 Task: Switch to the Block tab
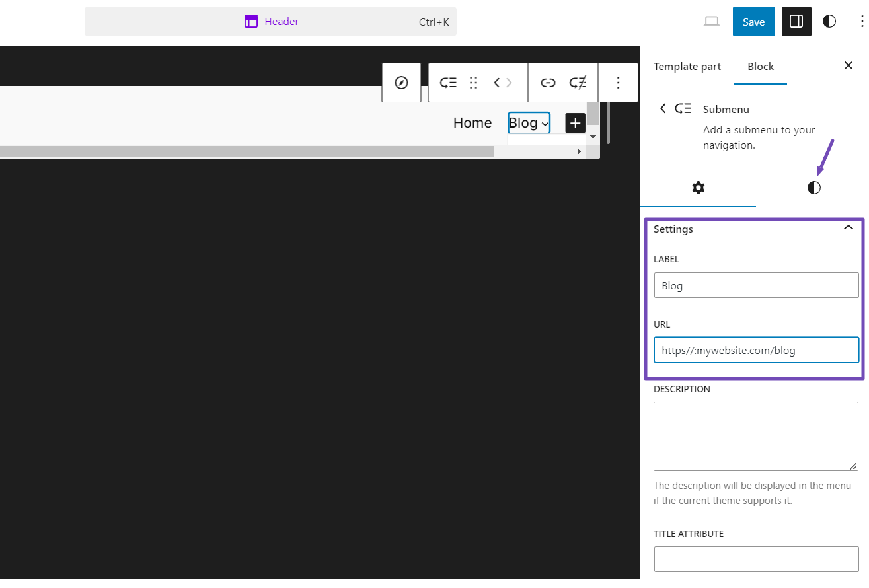[761, 67]
